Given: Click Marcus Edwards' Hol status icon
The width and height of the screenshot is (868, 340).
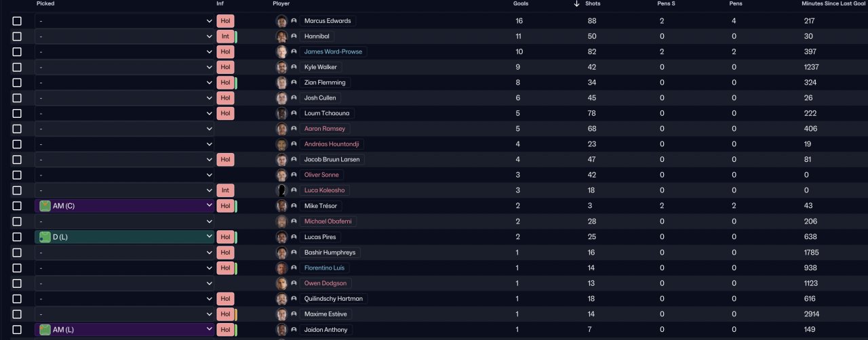Looking at the screenshot, I should point(225,21).
